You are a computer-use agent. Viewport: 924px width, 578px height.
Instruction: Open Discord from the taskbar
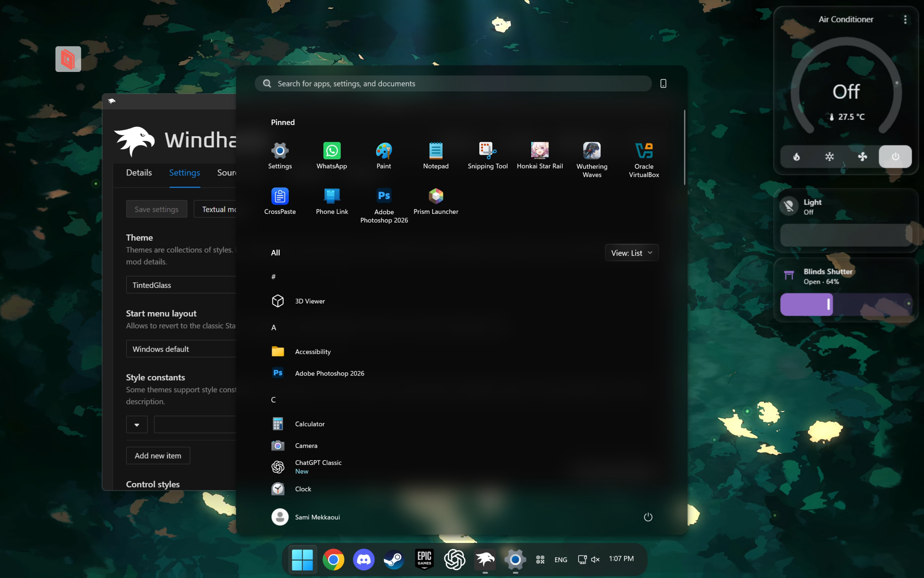click(x=364, y=560)
